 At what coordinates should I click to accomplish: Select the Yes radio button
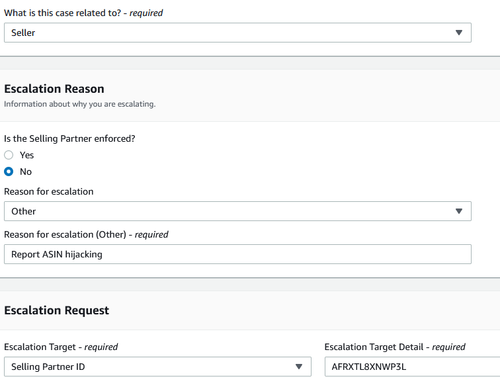click(x=9, y=155)
